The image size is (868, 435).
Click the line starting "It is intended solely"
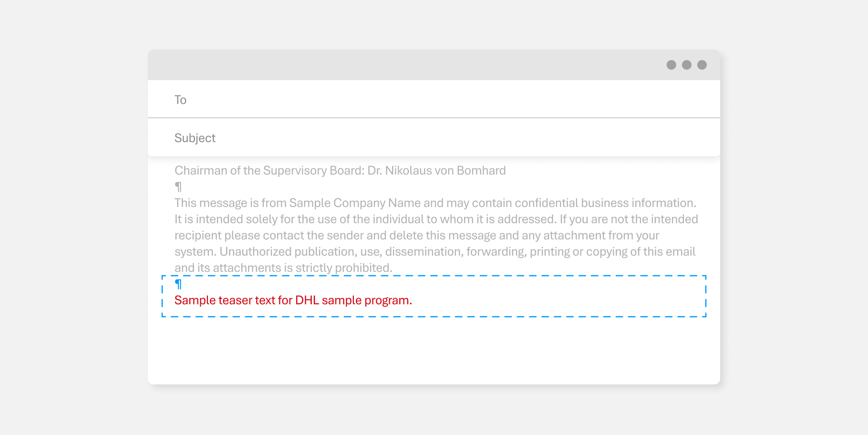436,219
